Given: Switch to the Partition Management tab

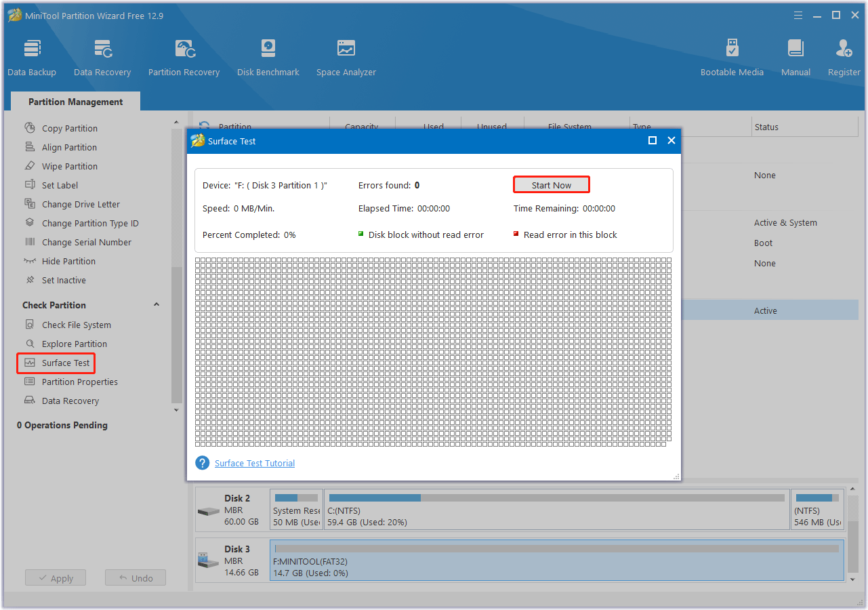Looking at the screenshot, I should point(75,102).
